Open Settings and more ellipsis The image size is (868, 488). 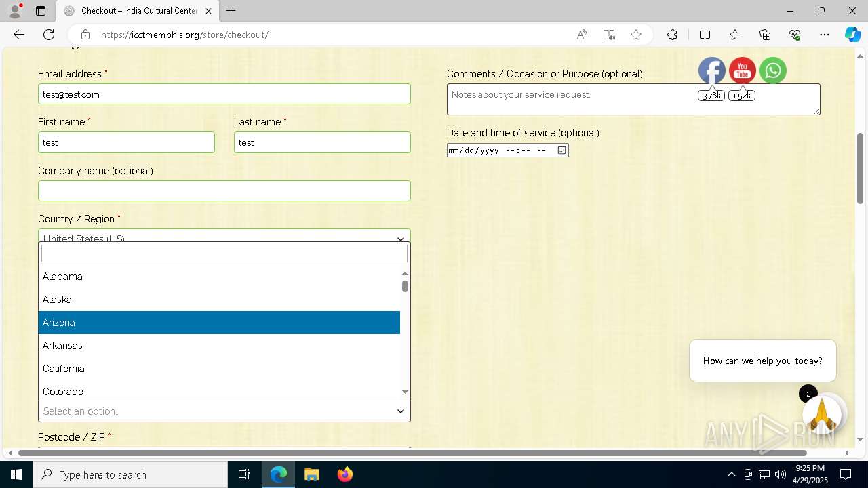point(825,35)
